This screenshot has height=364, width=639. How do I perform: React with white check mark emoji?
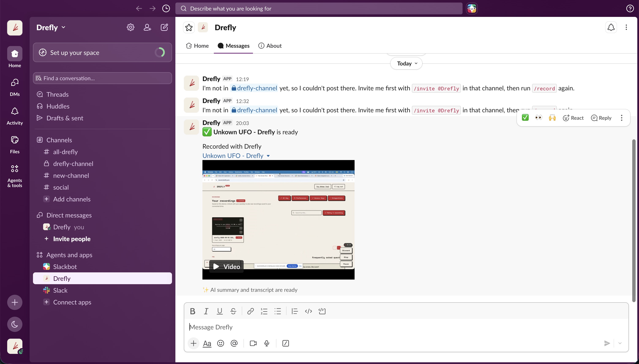(525, 118)
